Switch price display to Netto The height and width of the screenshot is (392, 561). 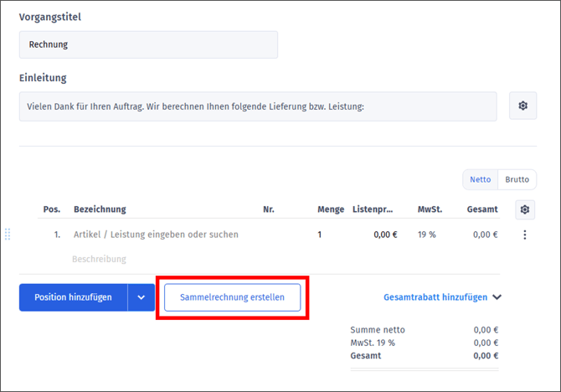[x=481, y=180]
